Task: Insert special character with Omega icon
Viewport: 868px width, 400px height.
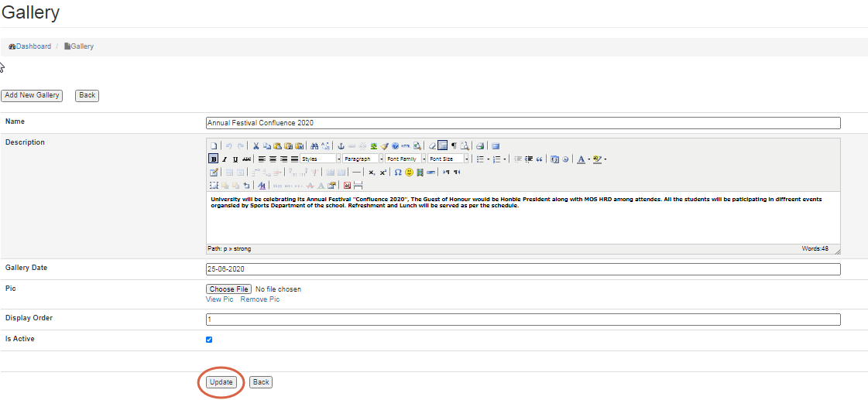Action: tap(398, 172)
